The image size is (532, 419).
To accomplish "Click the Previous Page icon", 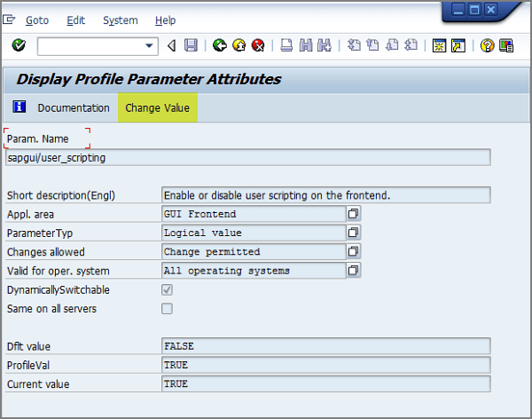I will (x=373, y=45).
